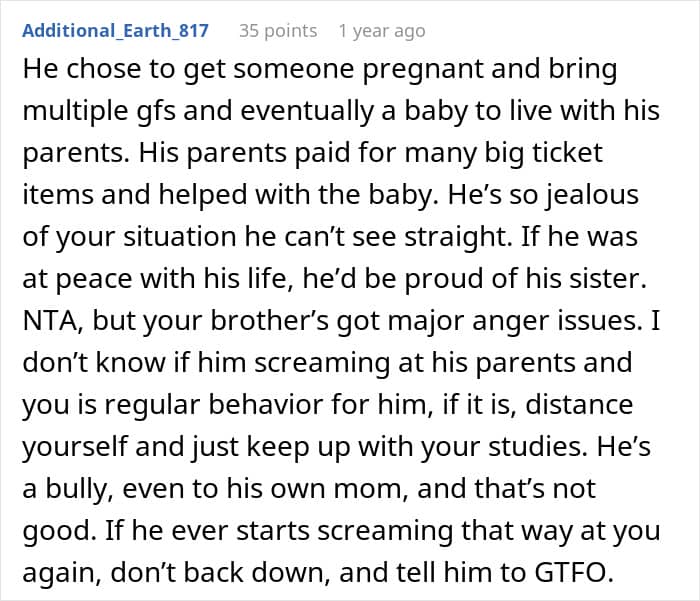Screen dimensions: 700x601
Task: Open Additional_Earth_817 user profile
Action: pos(115,31)
